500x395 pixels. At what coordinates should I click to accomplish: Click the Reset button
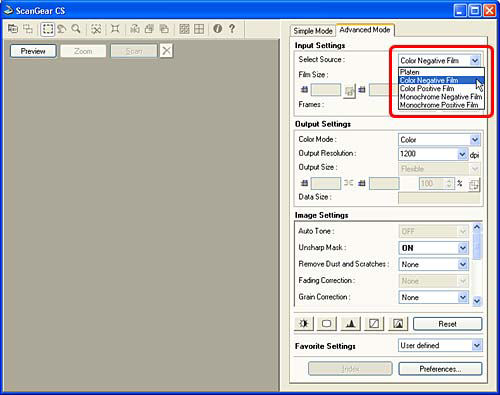[447, 324]
